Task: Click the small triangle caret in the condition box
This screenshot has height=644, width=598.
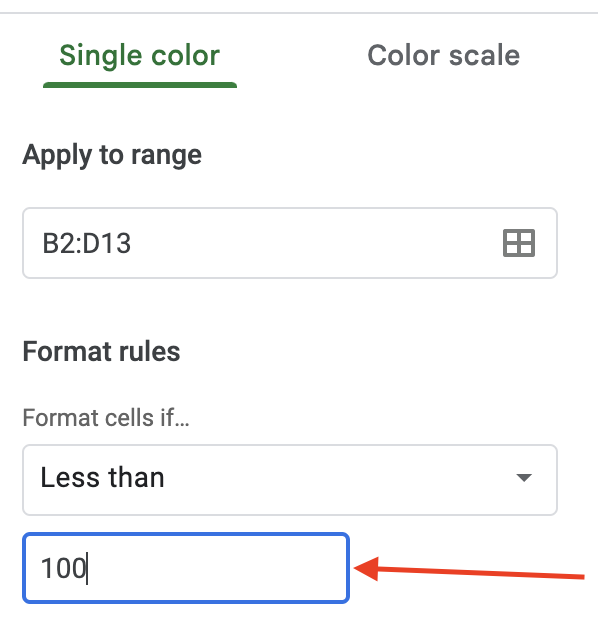Action: click(524, 478)
